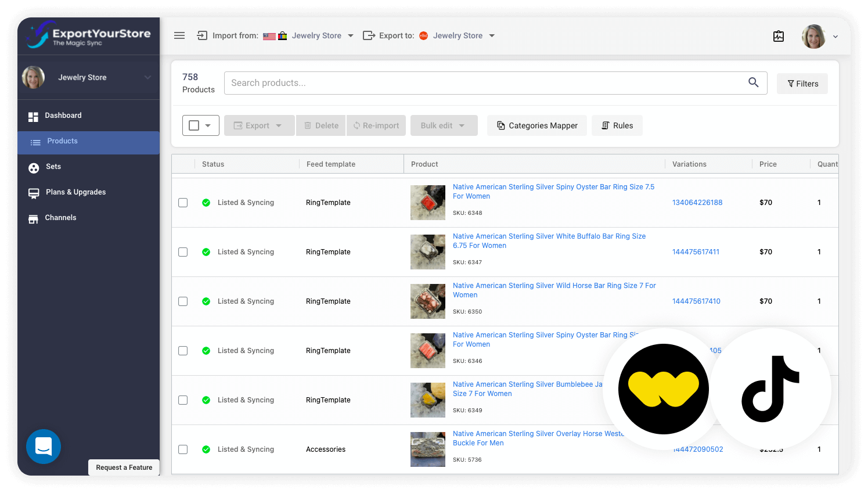The height and width of the screenshot is (493, 868).
Task: Open the activity report icon in header
Action: point(779,36)
